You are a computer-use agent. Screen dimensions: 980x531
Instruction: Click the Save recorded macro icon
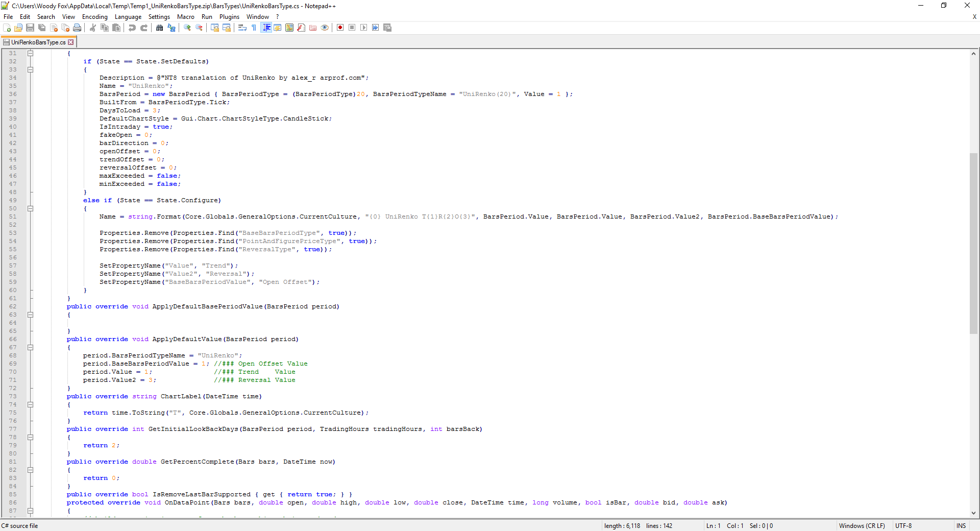pyautogui.click(x=387, y=28)
